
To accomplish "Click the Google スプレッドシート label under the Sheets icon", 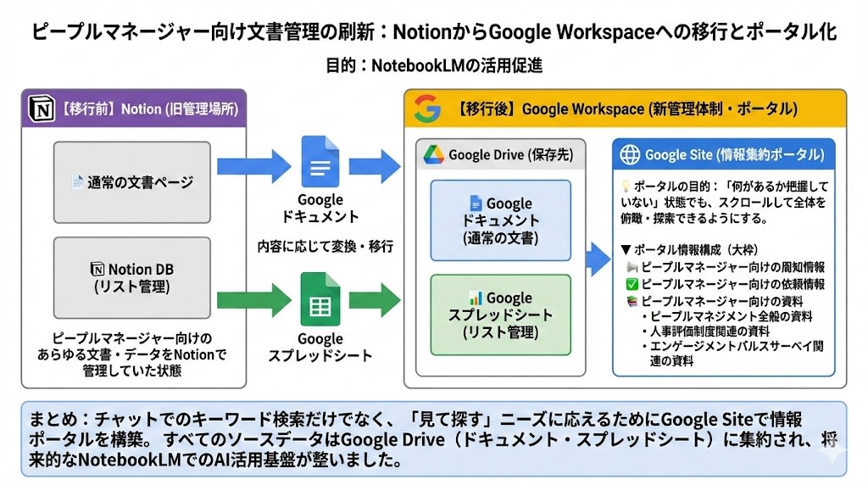I will pyautogui.click(x=320, y=347).
